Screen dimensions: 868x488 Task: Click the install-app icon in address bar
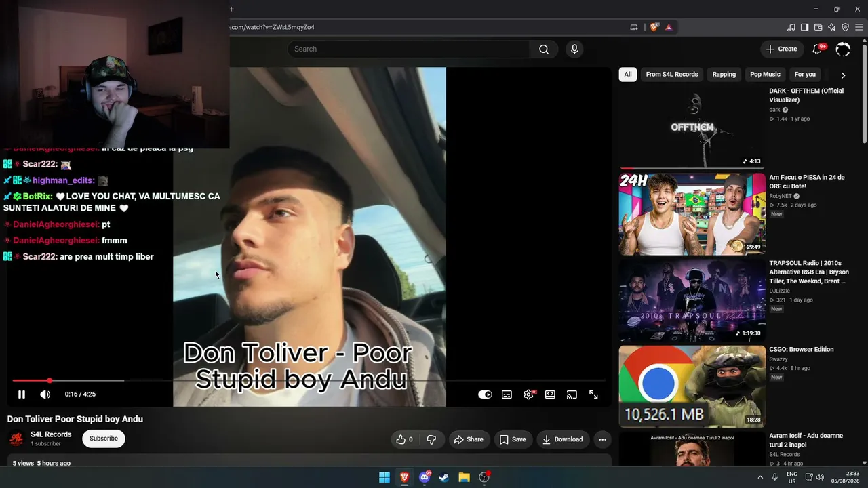pos(634,27)
